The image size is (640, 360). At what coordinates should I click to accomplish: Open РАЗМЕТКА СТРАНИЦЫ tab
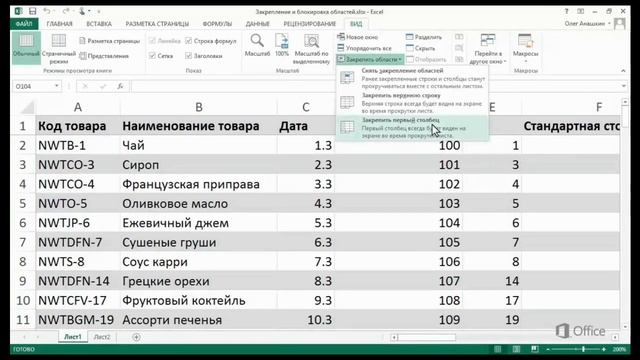[157, 24]
